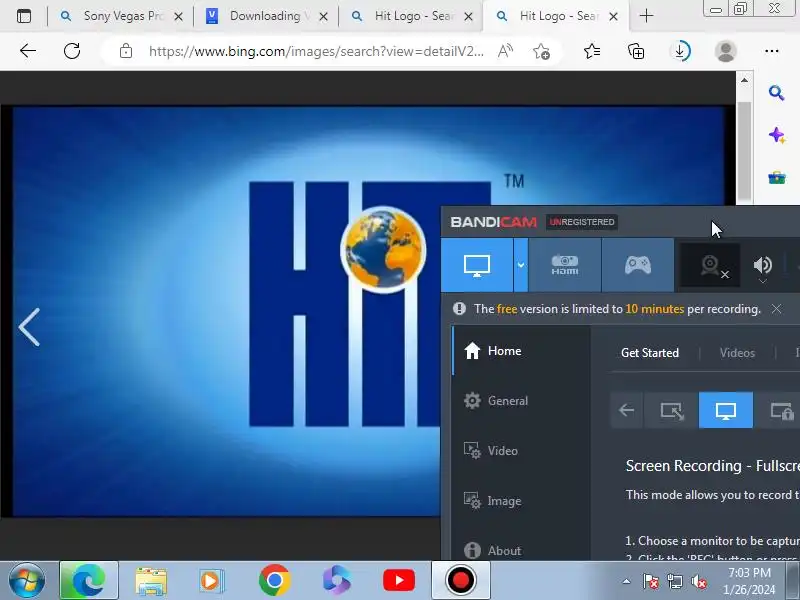Close the Sony Vegas Pro tab
The image size is (800, 600).
click(x=178, y=17)
